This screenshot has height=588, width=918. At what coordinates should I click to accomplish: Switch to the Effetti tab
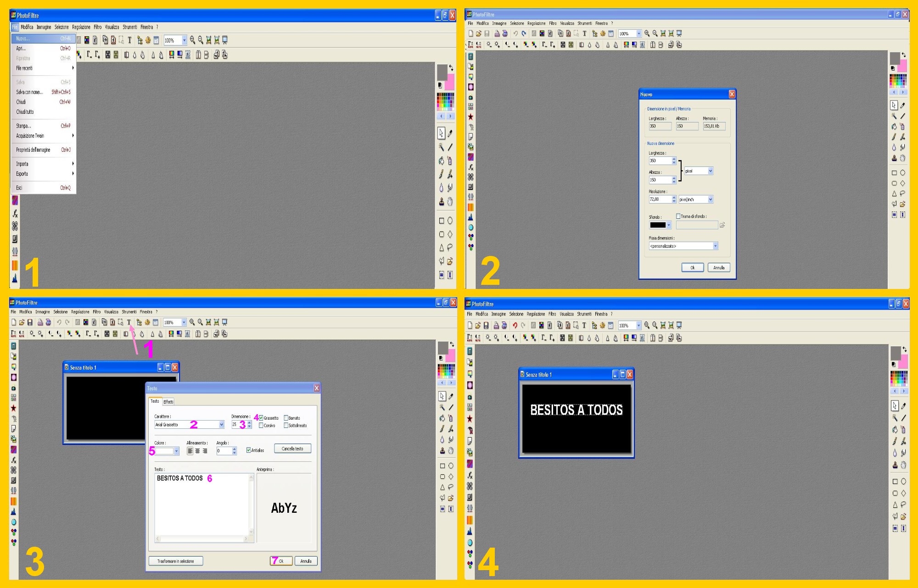[168, 402]
